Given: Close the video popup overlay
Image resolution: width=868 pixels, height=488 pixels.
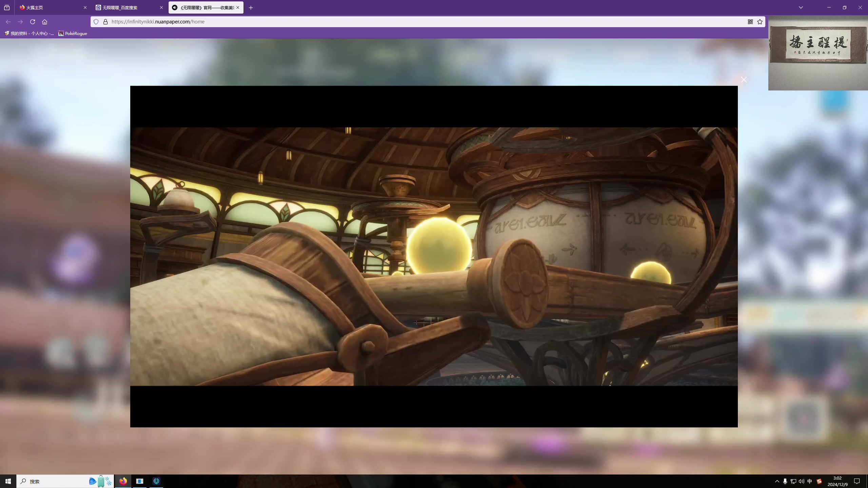Looking at the screenshot, I should pos(744,80).
